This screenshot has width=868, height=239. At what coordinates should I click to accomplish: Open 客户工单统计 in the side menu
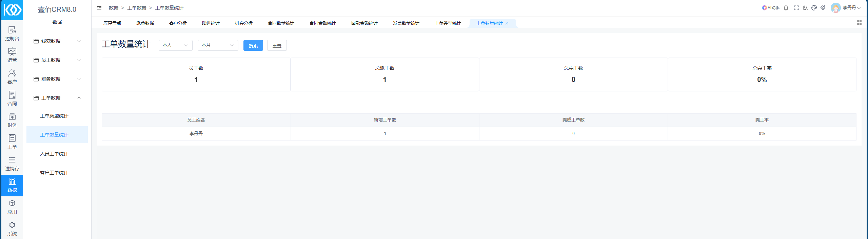point(57,173)
